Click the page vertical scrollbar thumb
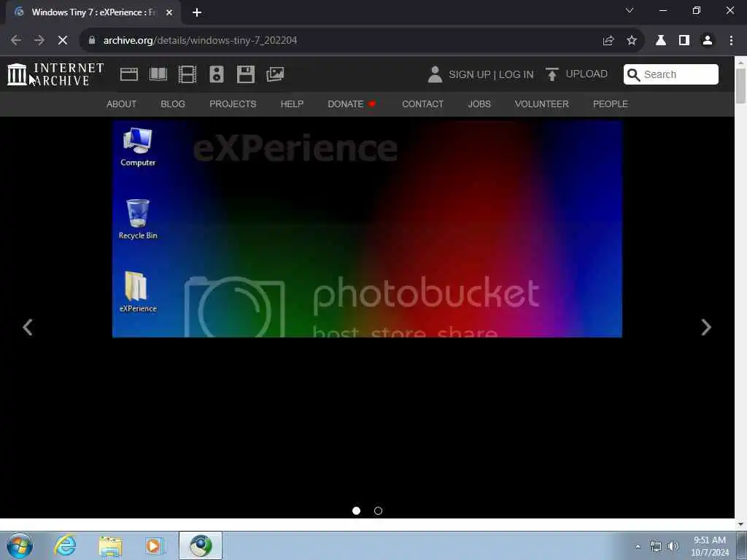The image size is (747, 560). [740, 86]
